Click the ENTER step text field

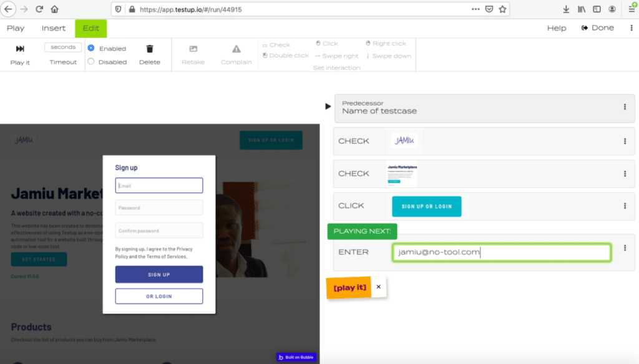[x=502, y=252]
